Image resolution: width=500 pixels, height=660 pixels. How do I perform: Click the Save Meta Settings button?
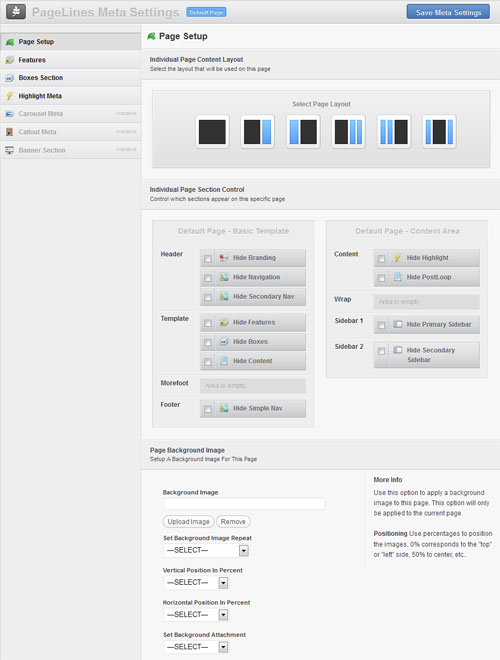point(448,12)
